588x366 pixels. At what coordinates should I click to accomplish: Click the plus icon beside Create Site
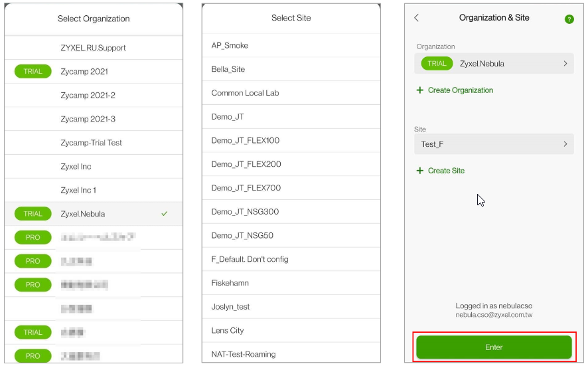(x=419, y=171)
